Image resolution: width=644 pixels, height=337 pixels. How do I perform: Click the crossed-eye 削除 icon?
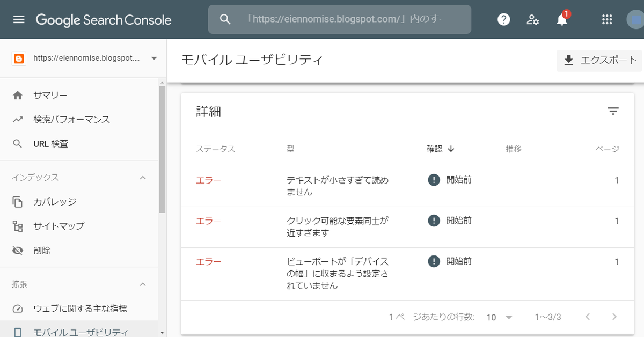coord(18,251)
